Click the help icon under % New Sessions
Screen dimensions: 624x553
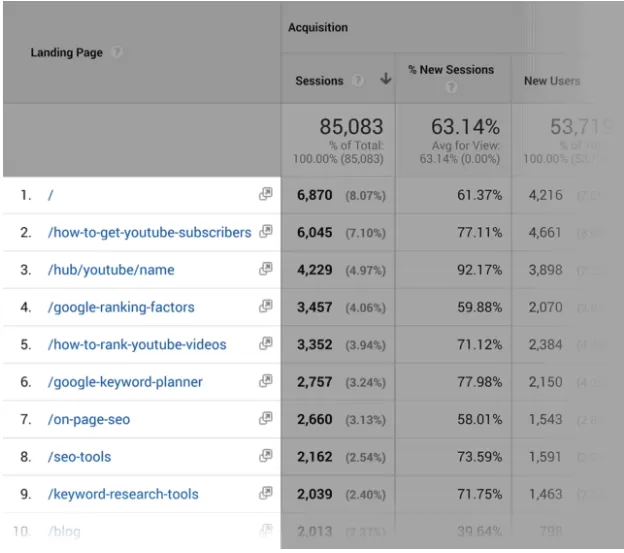pyautogui.click(x=451, y=87)
